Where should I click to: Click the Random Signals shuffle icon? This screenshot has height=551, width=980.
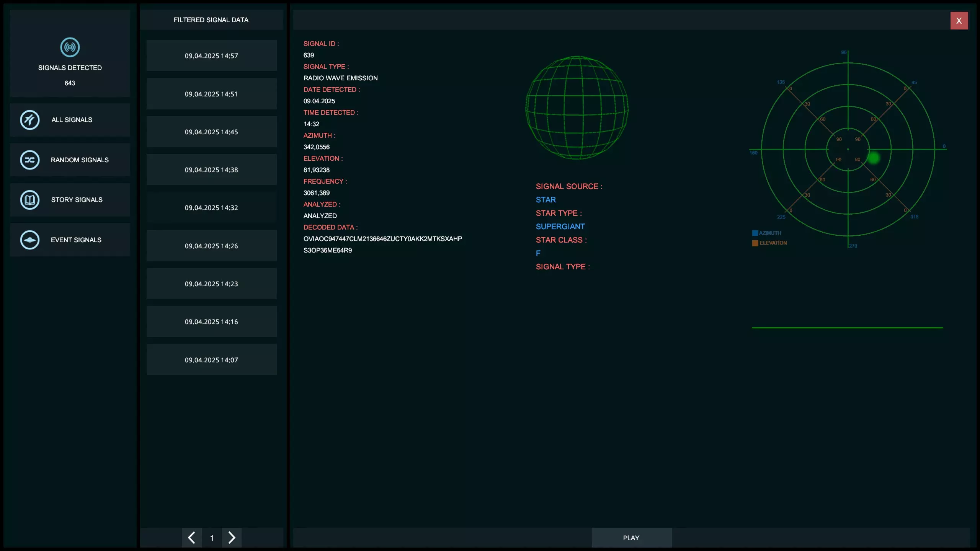(30, 160)
